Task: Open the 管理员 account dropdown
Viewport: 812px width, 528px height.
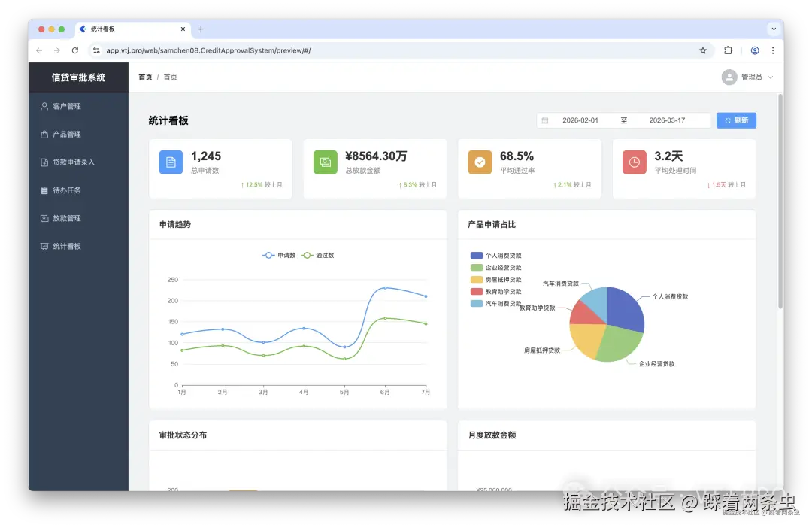Action: pos(748,77)
